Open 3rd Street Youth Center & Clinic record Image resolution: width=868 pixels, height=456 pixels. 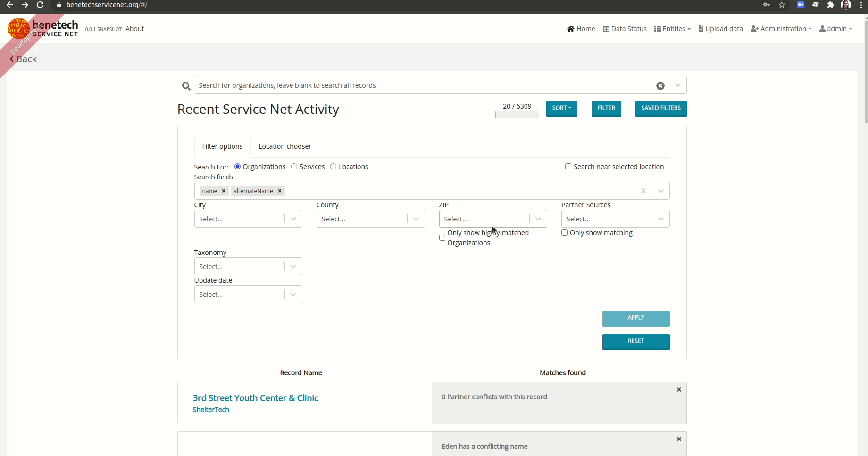click(x=255, y=398)
